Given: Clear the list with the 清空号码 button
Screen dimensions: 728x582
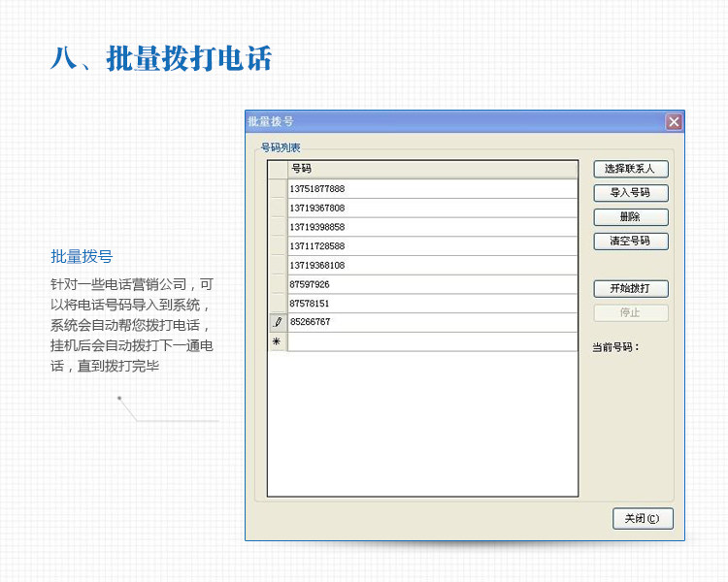Looking at the screenshot, I should (x=631, y=242).
